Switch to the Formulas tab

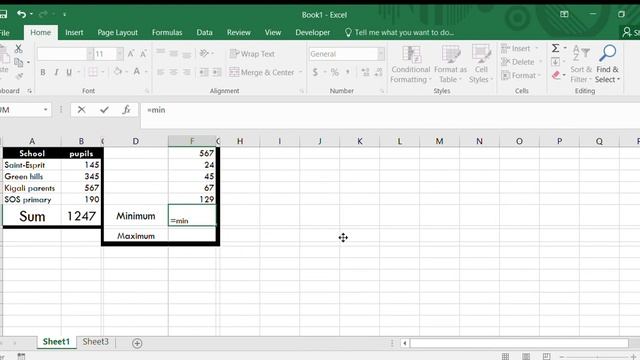tap(167, 32)
